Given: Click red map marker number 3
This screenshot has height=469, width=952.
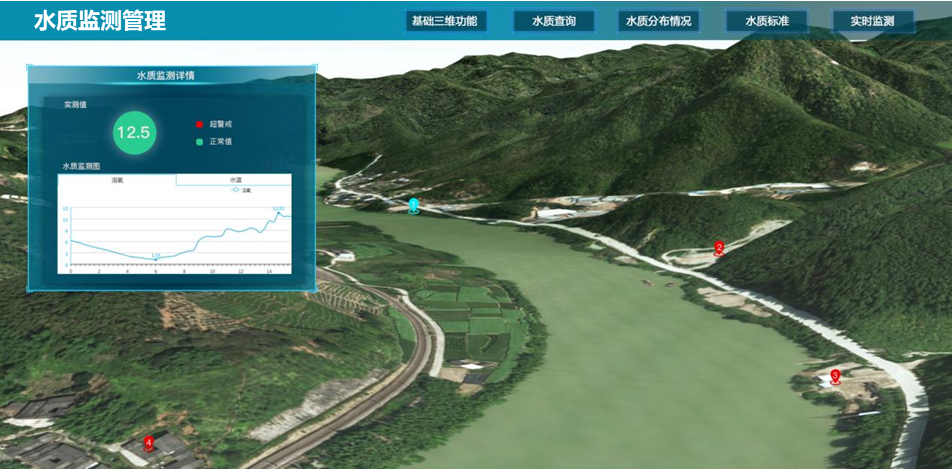Looking at the screenshot, I should (835, 376).
